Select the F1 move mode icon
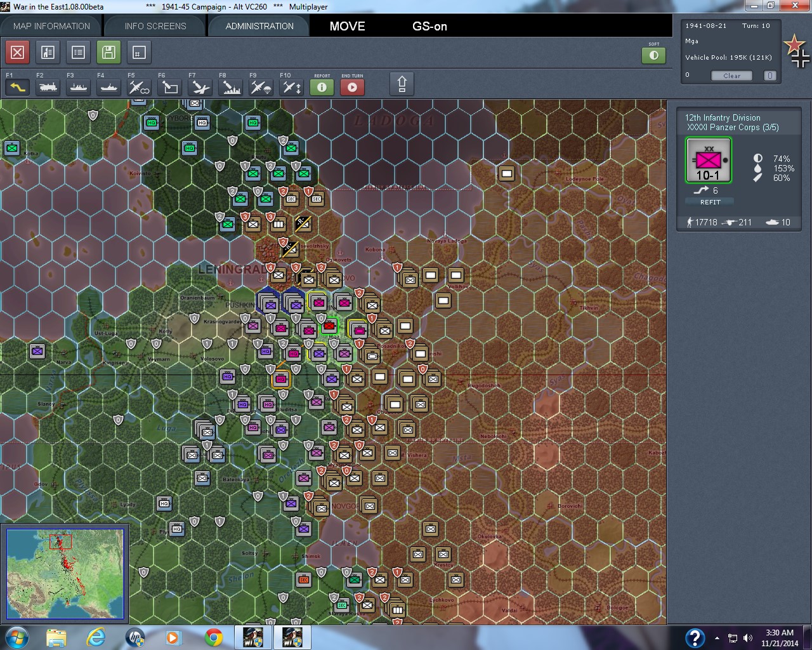The height and width of the screenshot is (650, 812). pyautogui.click(x=17, y=87)
